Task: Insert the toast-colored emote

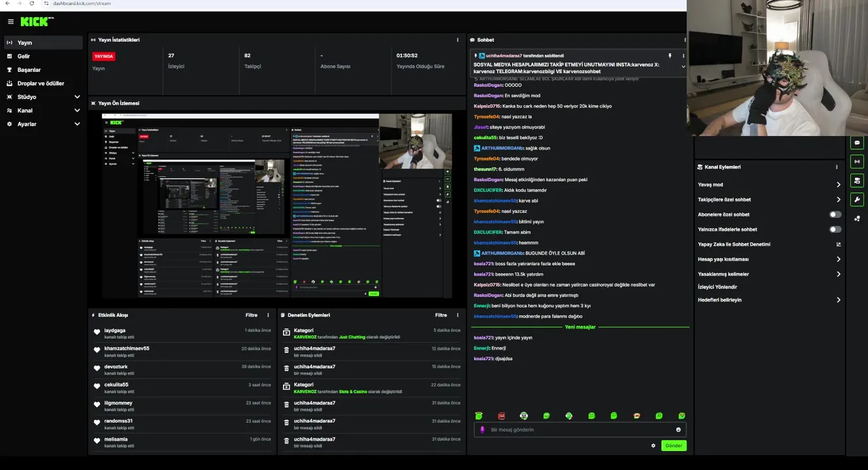Action: 637,416
